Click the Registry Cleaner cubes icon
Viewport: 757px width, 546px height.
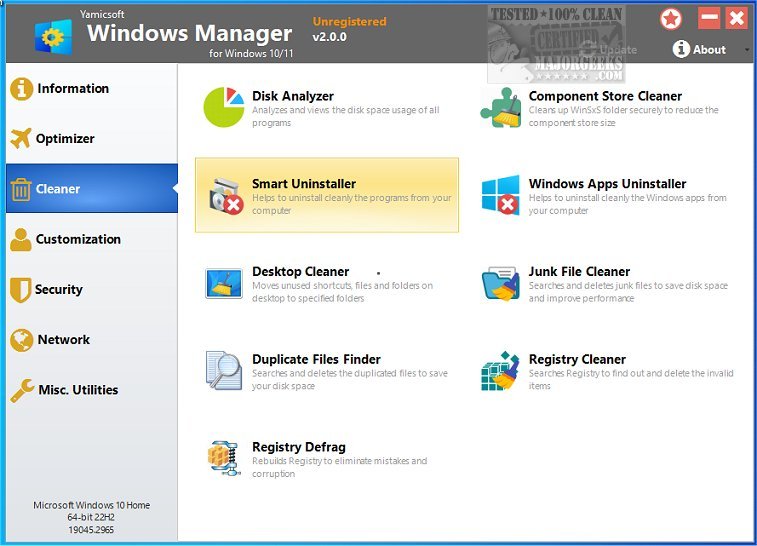pyautogui.click(x=501, y=371)
